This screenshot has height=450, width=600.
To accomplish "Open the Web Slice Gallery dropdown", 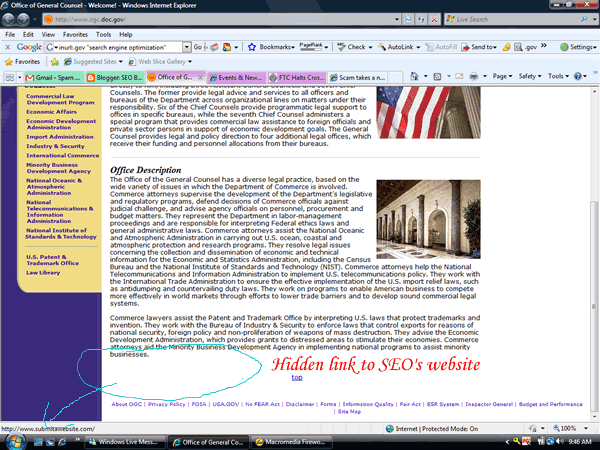I will pyautogui.click(x=190, y=62).
